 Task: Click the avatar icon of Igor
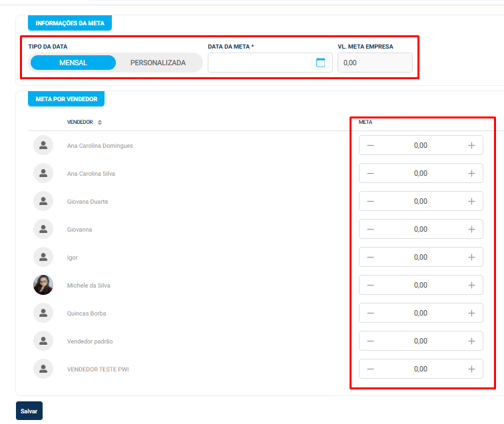(x=43, y=257)
